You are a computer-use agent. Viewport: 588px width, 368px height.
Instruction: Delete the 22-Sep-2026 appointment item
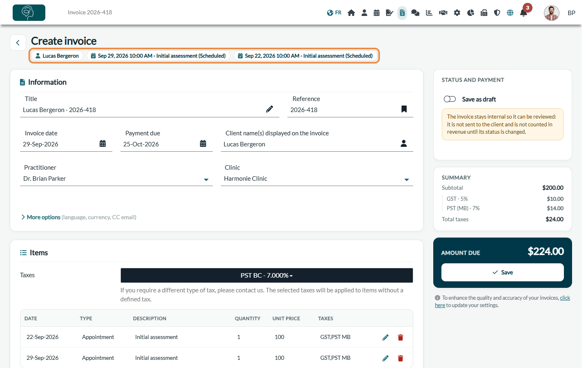401,337
